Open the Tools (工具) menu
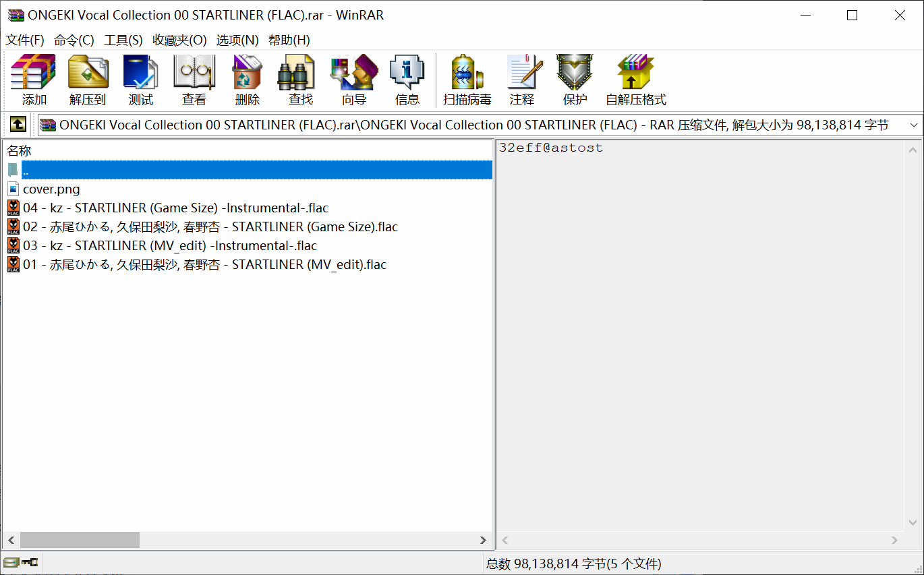The width and height of the screenshot is (924, 575). point(123,40)
